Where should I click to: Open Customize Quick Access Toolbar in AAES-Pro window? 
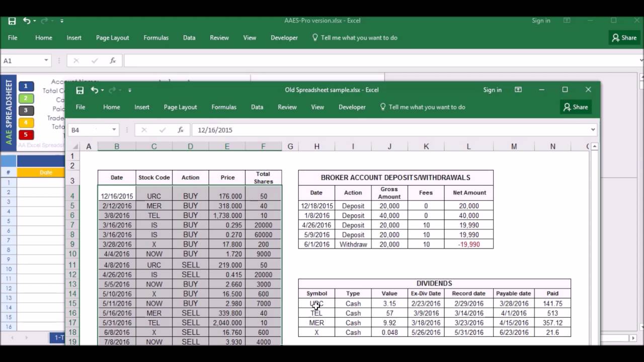(62, 21)
